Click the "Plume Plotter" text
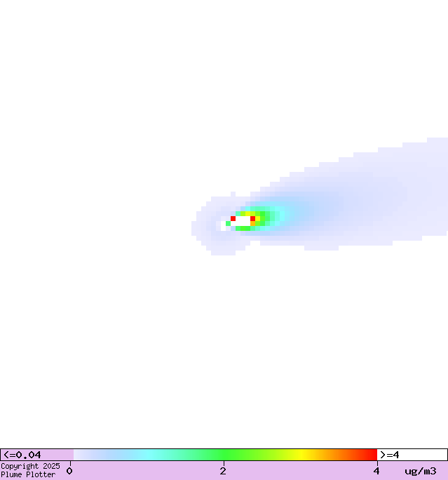This screenshot has height=480, width=448. click(28, 474)
